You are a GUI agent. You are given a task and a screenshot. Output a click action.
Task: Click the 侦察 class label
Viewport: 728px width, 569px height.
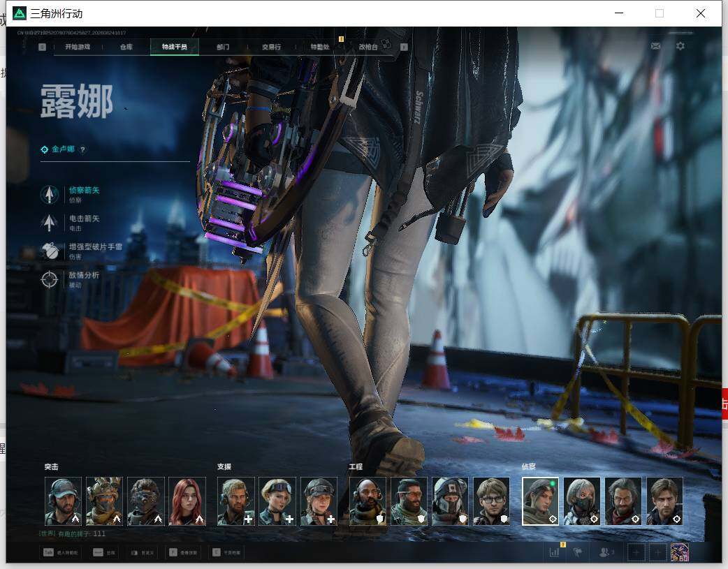coord(529,467)
